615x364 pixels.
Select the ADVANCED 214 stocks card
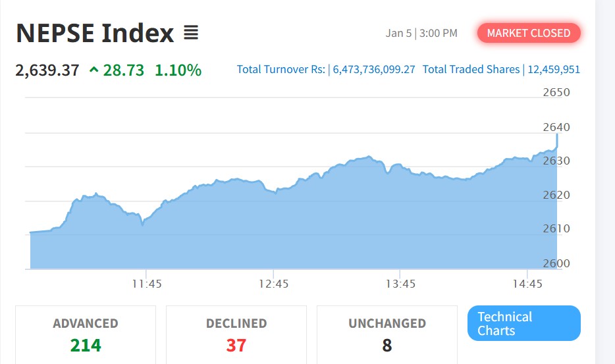point(86,334)
